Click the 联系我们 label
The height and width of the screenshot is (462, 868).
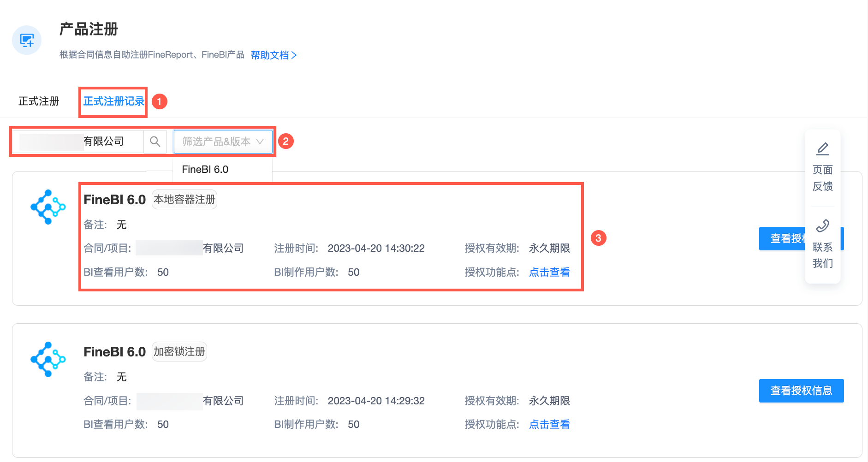click(x=823, y=255)
